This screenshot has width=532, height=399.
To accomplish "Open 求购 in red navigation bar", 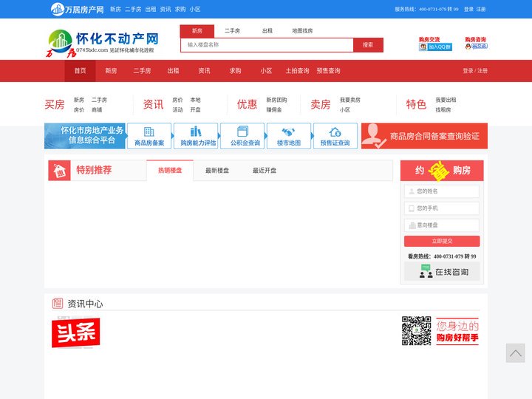I will coord(235,71).
